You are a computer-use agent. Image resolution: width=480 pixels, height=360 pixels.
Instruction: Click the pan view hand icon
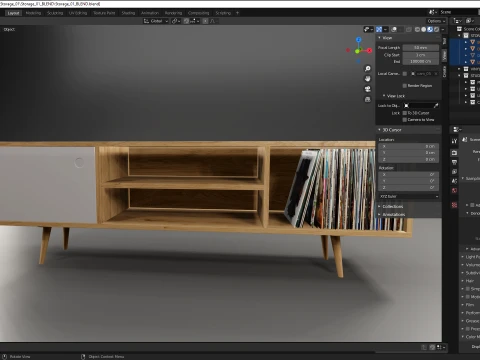pyautogui.click(x=367, y=79)
